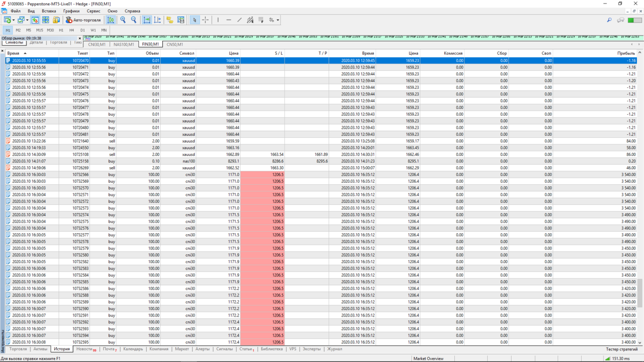Open the Графики menu
Image resolution: width=644 pixels, height=362 pixels.
pos(71,11)
